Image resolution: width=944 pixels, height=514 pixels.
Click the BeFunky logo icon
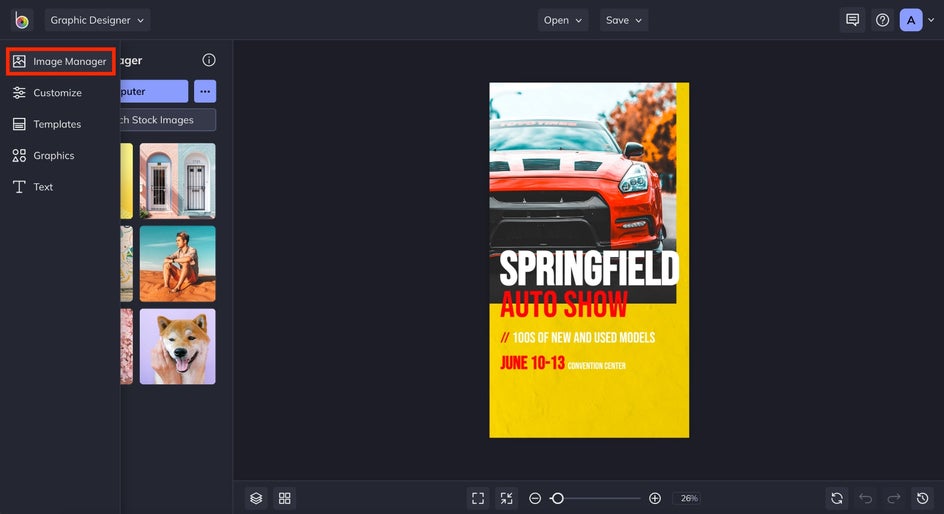[22, 20]
